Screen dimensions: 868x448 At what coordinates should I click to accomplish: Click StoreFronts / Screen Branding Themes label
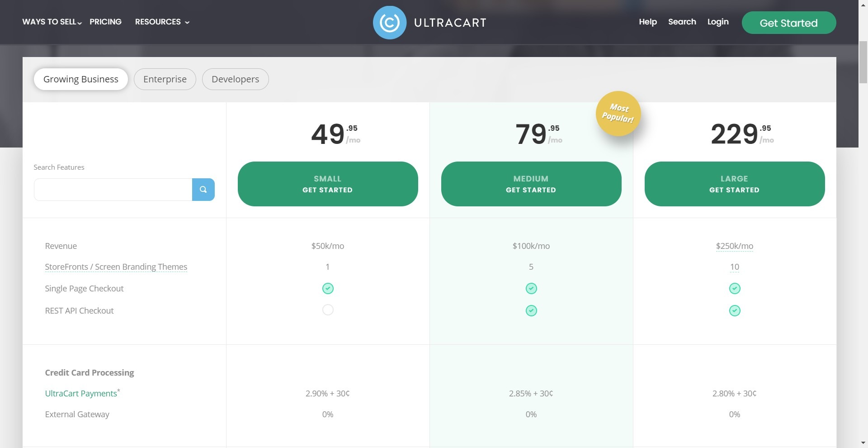[x=116, y=267]
